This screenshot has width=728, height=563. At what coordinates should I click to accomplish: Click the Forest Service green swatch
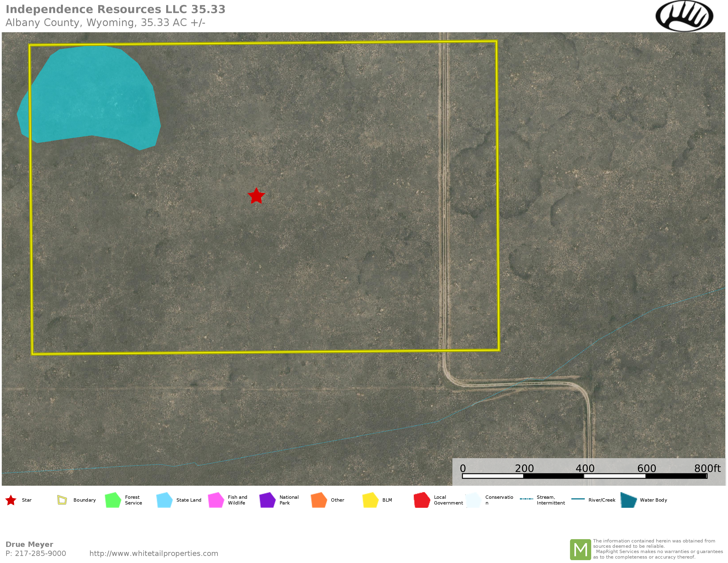(113, 500)
